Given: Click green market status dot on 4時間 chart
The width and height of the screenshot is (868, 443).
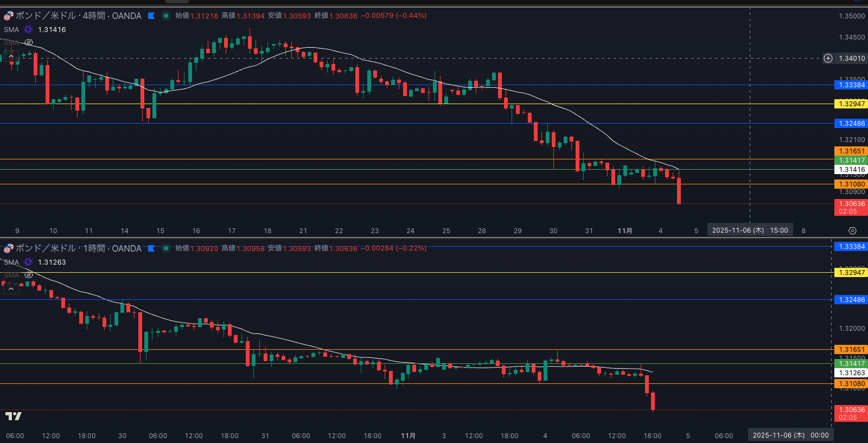Looking at the screenshot, I should [166, 16].
